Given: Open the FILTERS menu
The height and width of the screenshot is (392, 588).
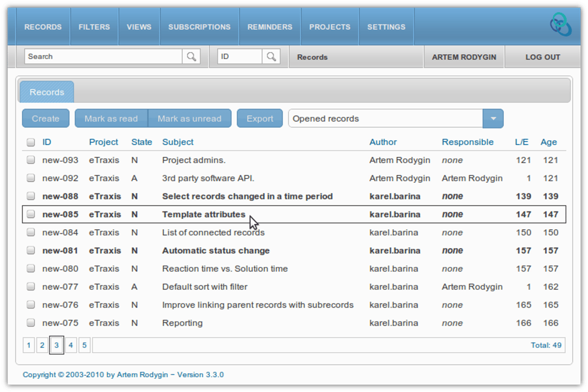Looking at the screenshot, I should [94, 27].
